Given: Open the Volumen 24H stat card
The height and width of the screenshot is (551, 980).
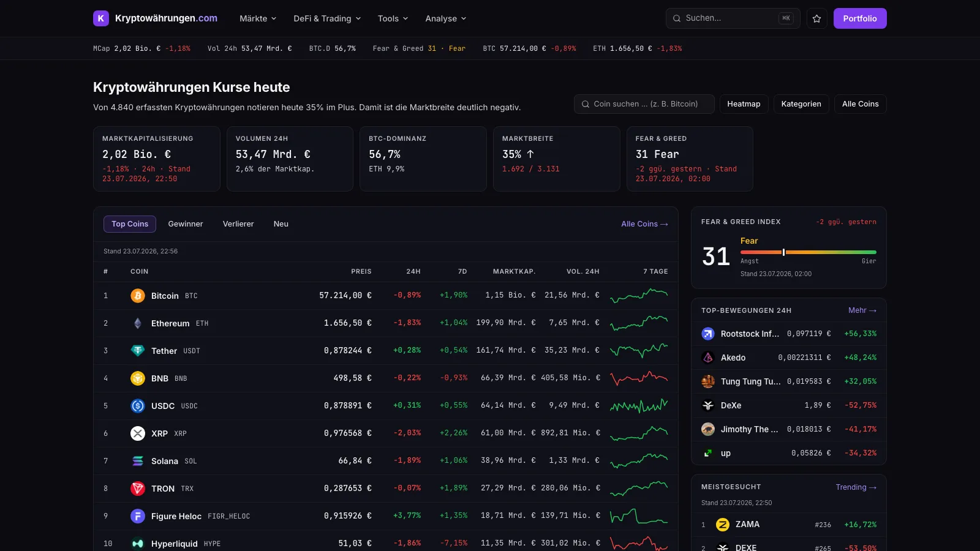Looking at the screenshot, I should (290, 159).
